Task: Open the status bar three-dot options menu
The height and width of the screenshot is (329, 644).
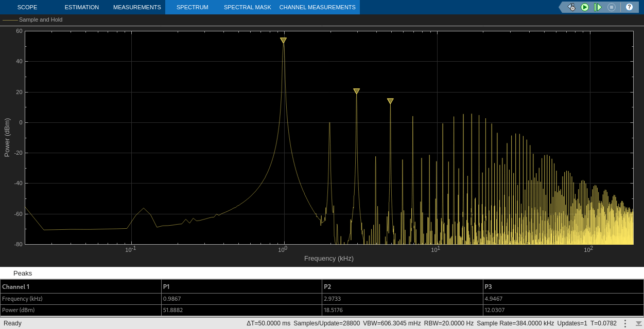Action: pyautogui.click(x=625, y=323)
